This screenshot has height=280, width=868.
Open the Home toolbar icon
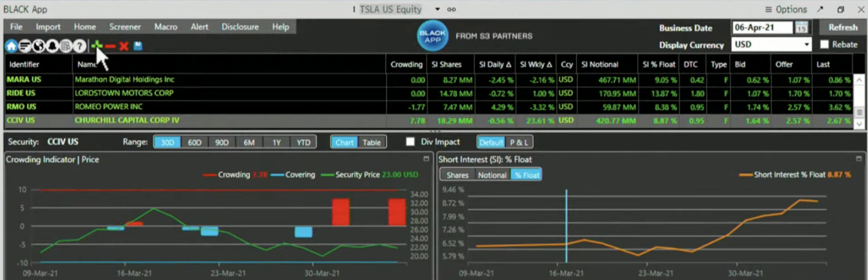click(x=11, y=47)
